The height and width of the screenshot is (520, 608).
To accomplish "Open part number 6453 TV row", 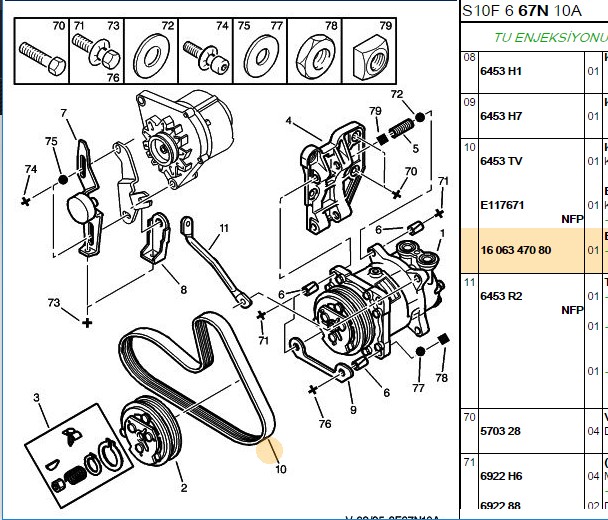I will [501, 161].
